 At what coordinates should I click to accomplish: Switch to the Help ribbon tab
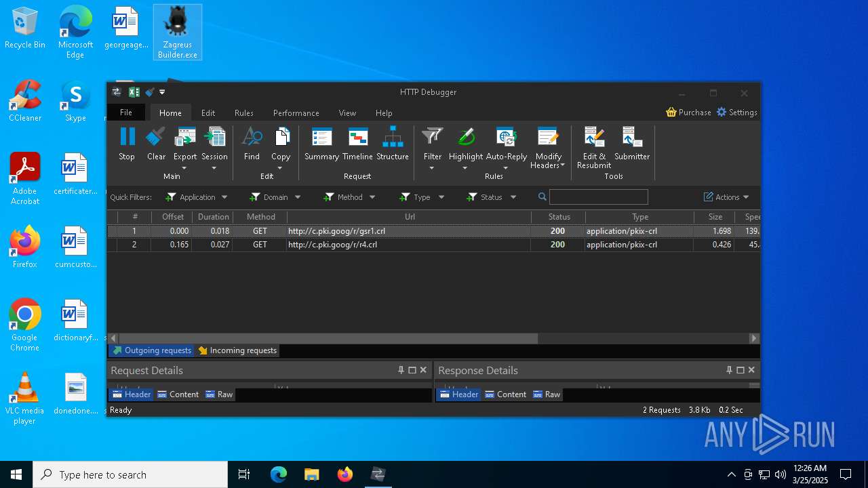pyautogui.click(x=384, y=113)
